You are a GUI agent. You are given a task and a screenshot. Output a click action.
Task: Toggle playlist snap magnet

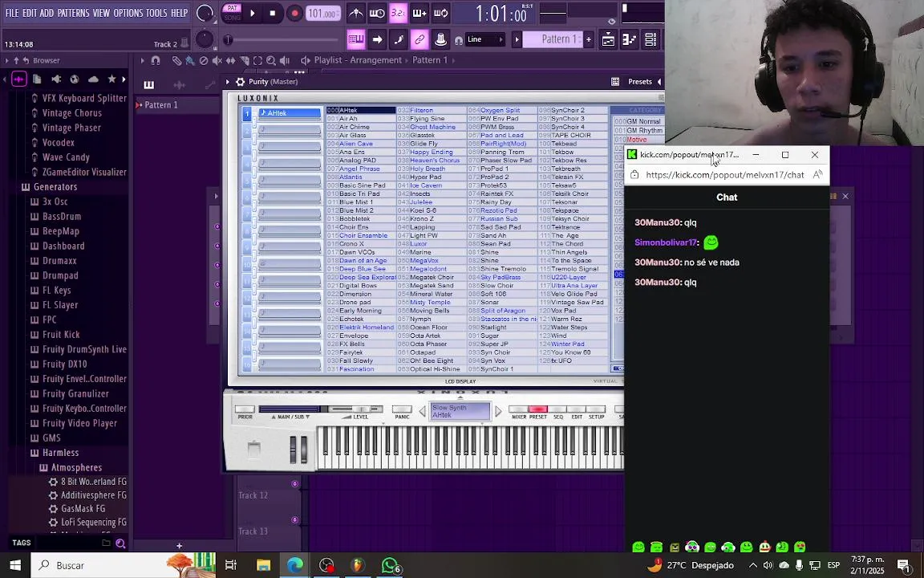(x=156, y=60)
